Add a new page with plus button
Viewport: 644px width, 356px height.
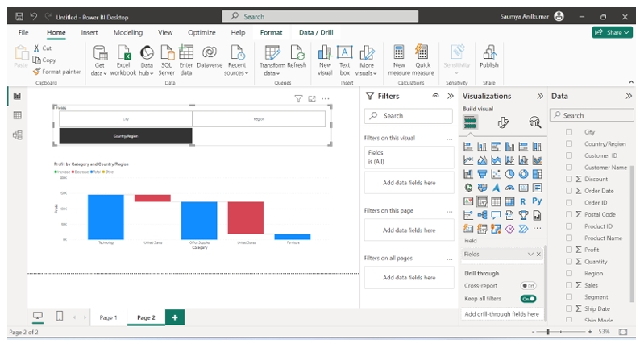tap(175, 317)
